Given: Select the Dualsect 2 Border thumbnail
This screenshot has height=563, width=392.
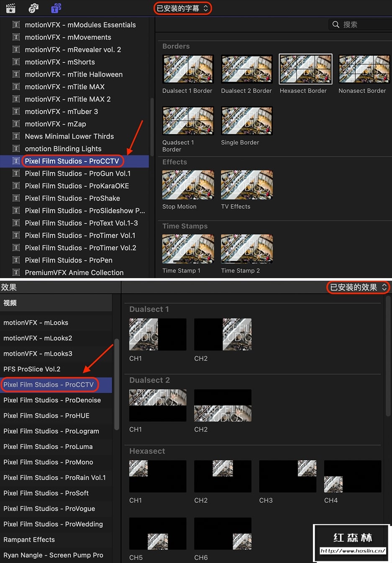Looking at the screenshot, I should point(247,69).
